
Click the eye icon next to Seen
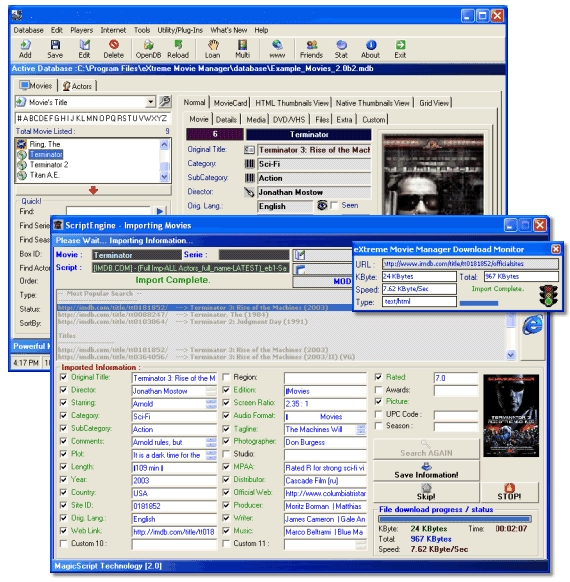point(322,205)
